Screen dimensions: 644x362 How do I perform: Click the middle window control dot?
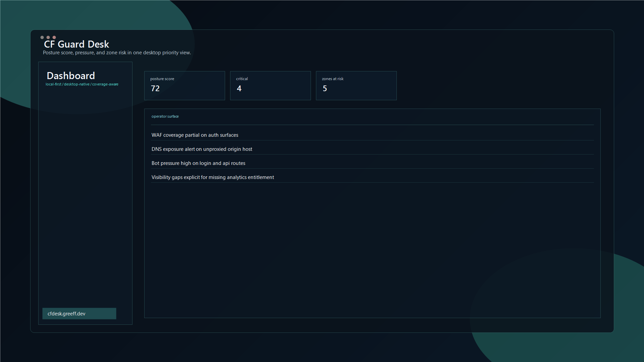(48, 38)
